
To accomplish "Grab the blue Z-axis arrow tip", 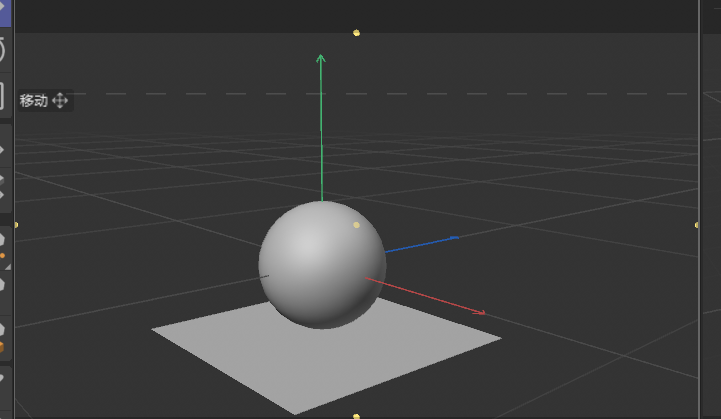I will (x=454, y=238).
